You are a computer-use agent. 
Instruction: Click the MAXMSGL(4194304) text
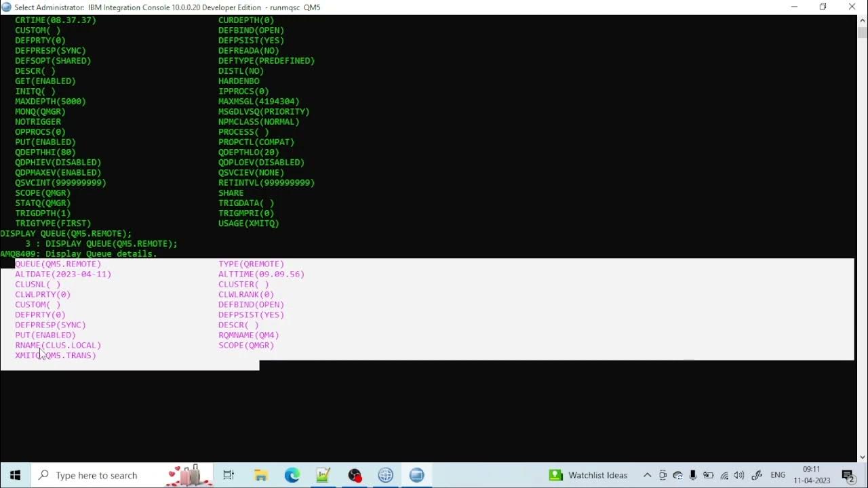[x=259, y=101]
